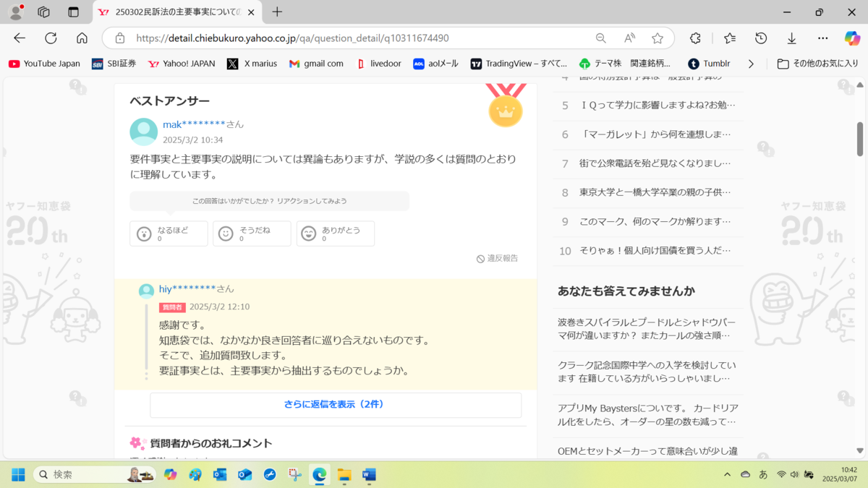Click the taskbar 検索 search box
Image resolution: width=868 pixels, height=488 pixels.
(x=95, y=475)
